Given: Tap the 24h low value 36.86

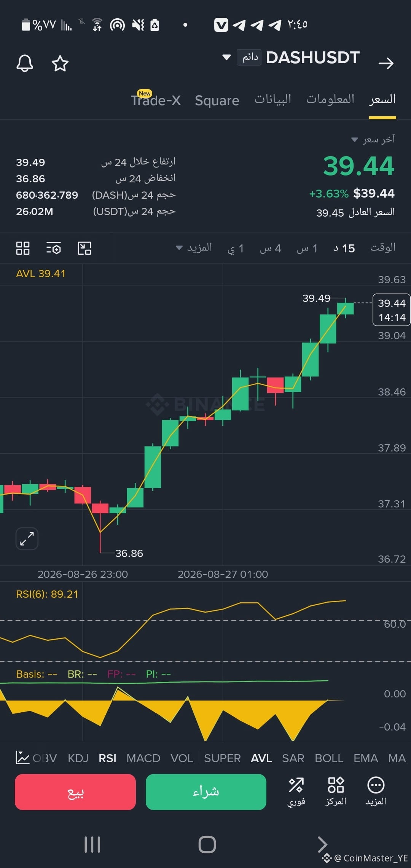Looking at the screenshot, I should [30, 179].
